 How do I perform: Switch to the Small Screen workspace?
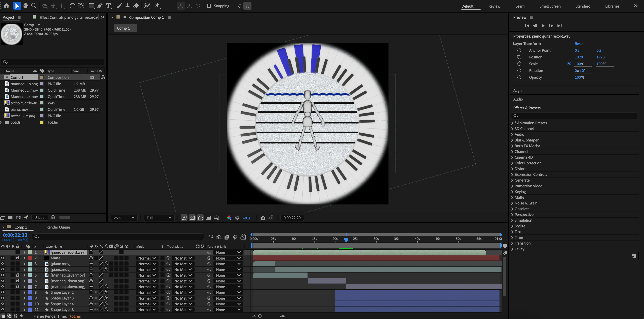click(550, 6)
